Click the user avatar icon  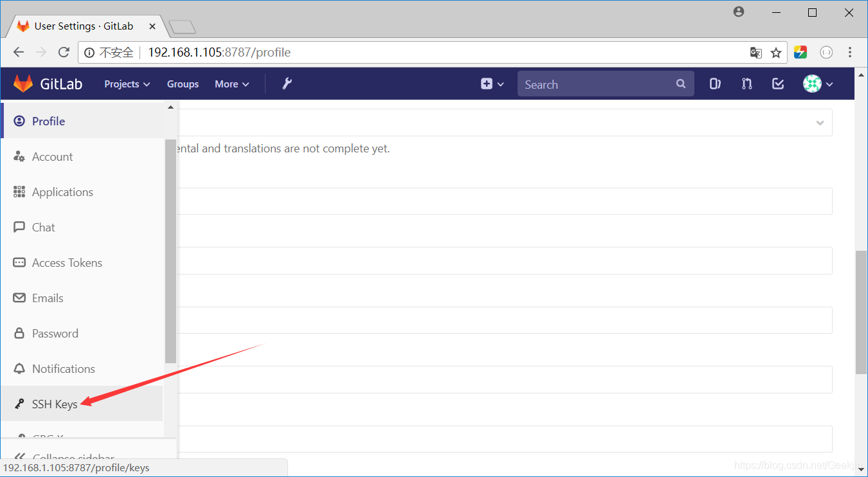tap(813, 84)
